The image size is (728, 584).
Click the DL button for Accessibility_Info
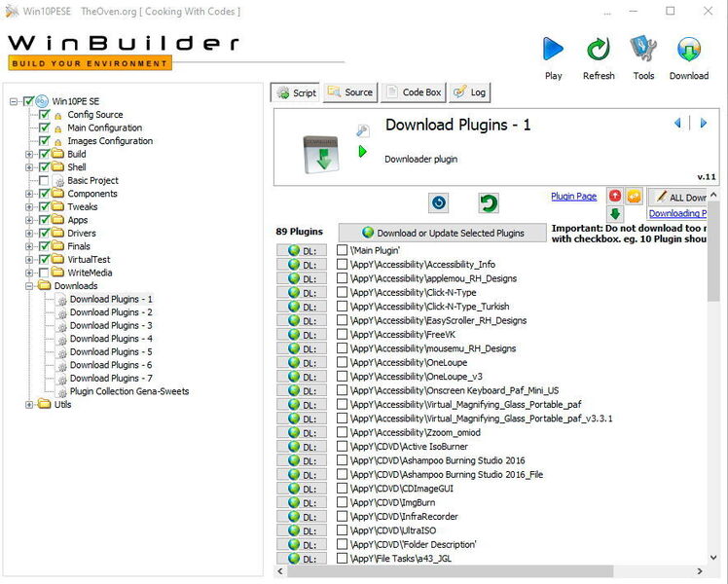point(302,265)
